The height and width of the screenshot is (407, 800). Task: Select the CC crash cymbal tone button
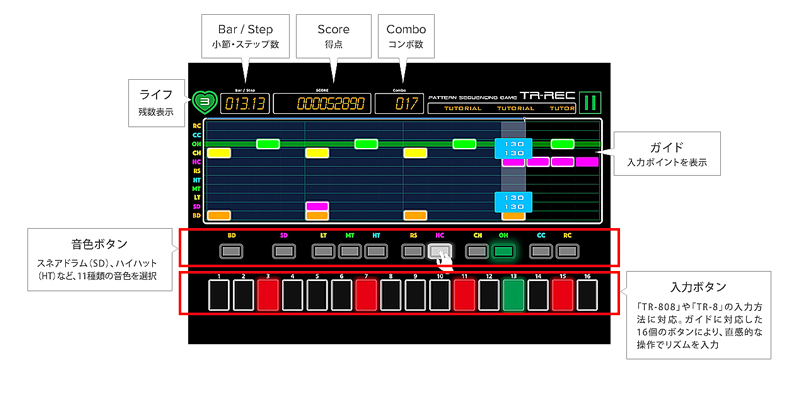pyautogui.click(x=541, y=251)
